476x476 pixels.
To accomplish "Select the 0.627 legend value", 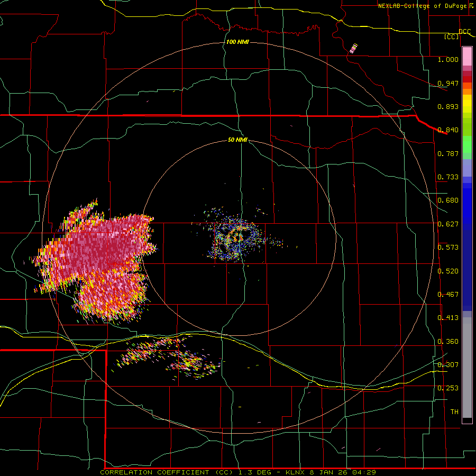I will click(x=448, y=224).
